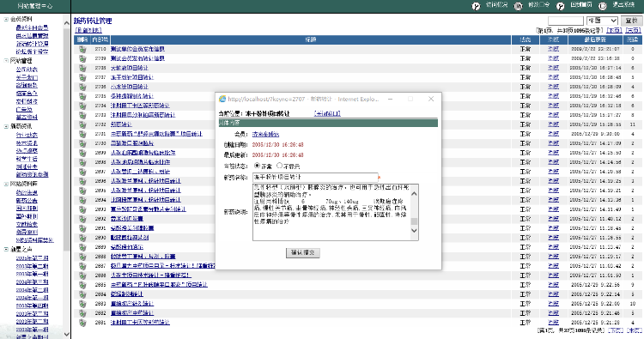Click the trash icon on row 2695
Viewport: 644px width, 339px height.
(82, 191)
